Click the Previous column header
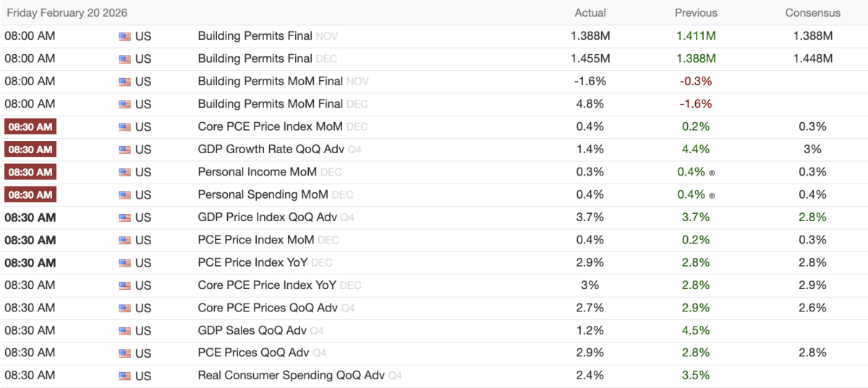 click(696, 13)
